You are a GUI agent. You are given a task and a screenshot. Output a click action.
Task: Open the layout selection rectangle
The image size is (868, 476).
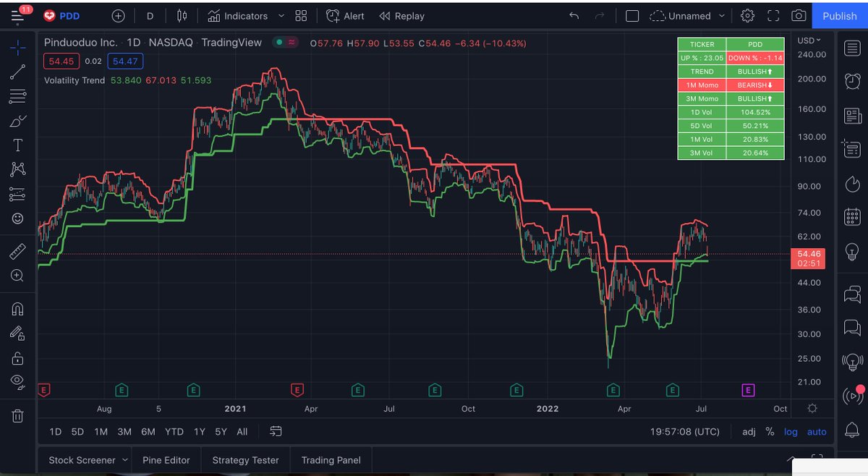[x=631, y=15]
